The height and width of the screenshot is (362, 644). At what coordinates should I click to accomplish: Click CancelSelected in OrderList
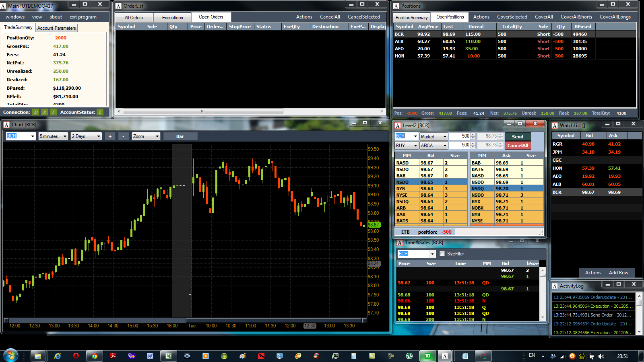(x=363, y=17)
